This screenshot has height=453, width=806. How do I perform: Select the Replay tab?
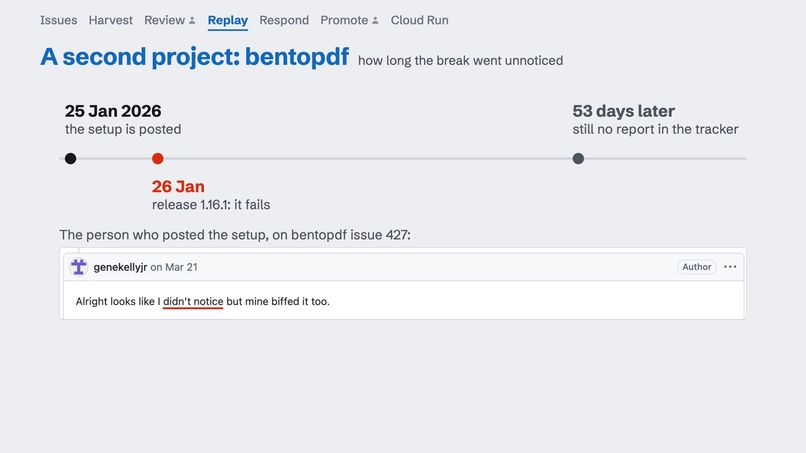tap(228, 20)
